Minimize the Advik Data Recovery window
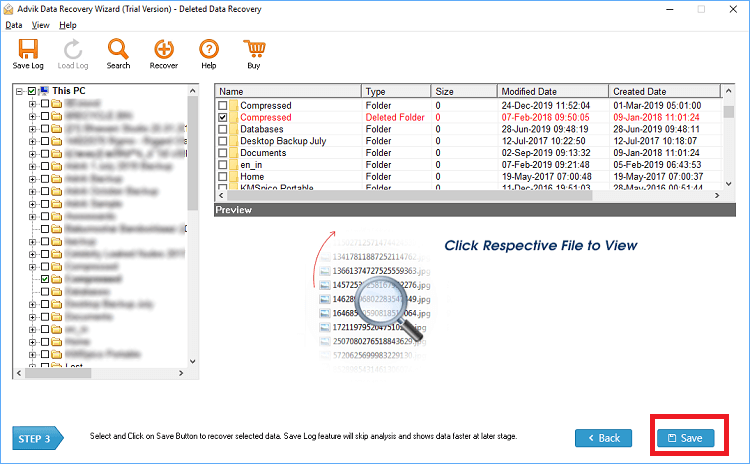750x464 pixels. 670,9
